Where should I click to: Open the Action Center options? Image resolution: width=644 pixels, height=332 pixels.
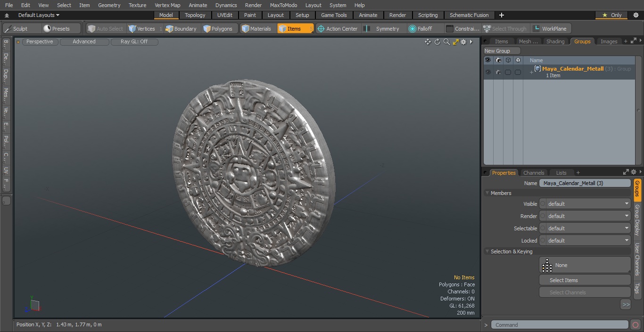(x=339, y=29)
